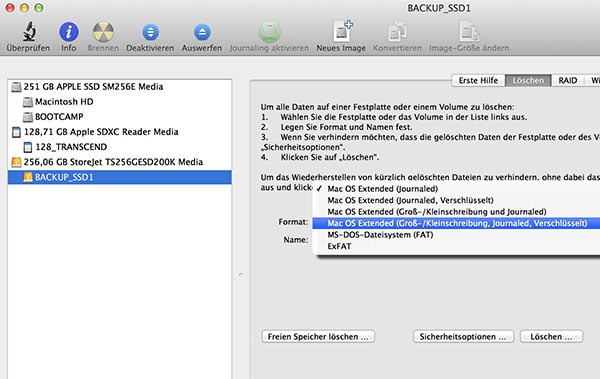Image resolution: width=600 pixels, height=379 pixels.
Task: Click the Macintosh HD drive icon
Action: 28,102
